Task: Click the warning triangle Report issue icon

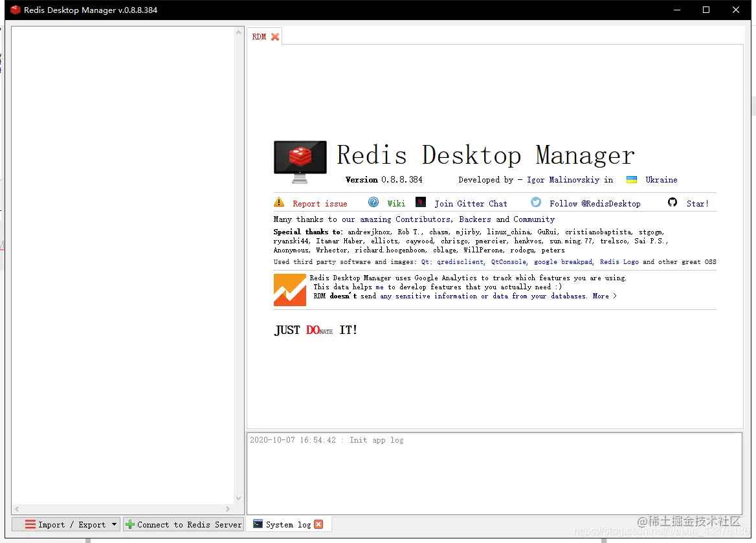Action: [x=279, y=202]
